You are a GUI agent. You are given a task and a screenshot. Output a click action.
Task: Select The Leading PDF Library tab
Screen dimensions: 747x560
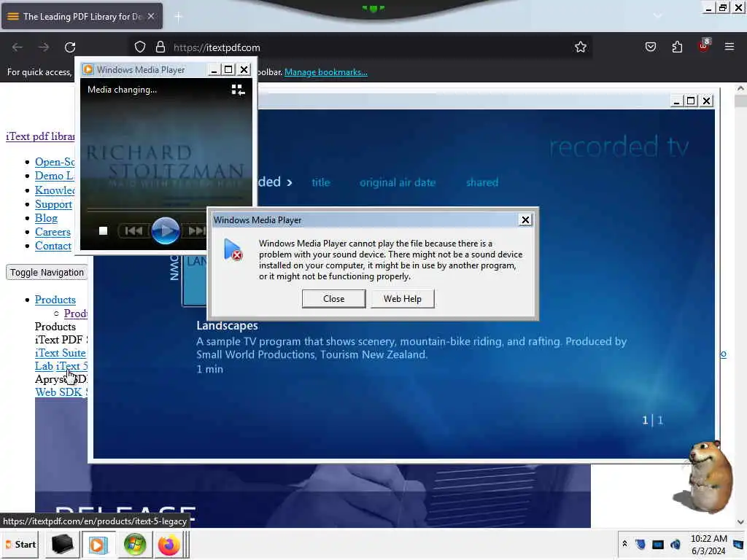point(82,17)
